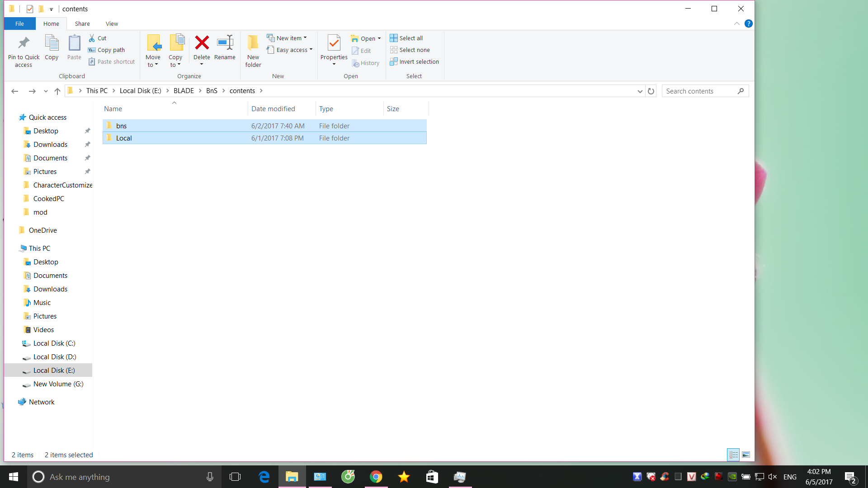The height and width of the screenshot is (488, 868).
Task: Switch to large icons view in the status bar
Action: [746, 455]
